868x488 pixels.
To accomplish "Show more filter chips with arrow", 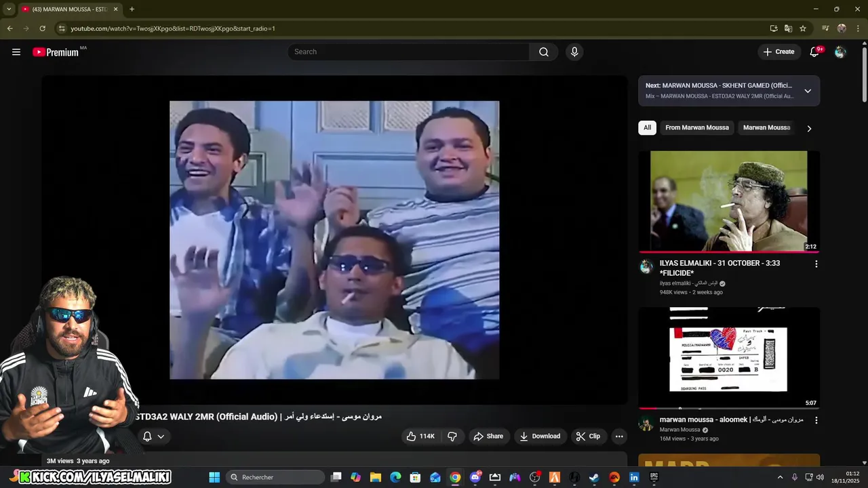I will click(809, 128).
